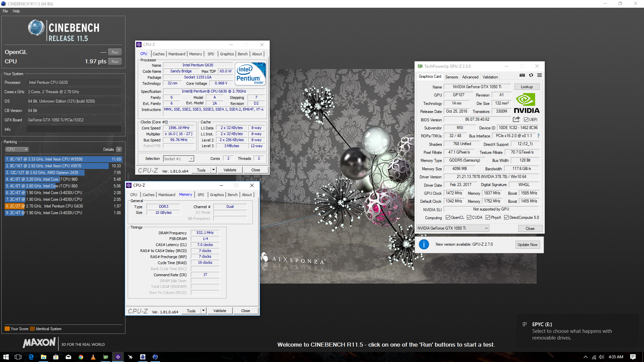Toggle the PhysX checkbox

488,218
